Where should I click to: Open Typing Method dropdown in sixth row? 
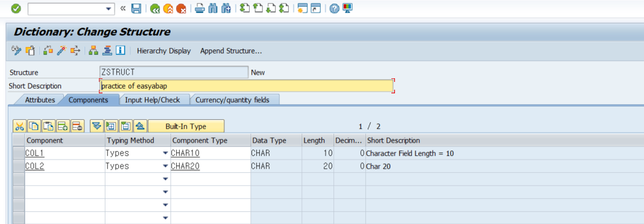coord(165,218)
